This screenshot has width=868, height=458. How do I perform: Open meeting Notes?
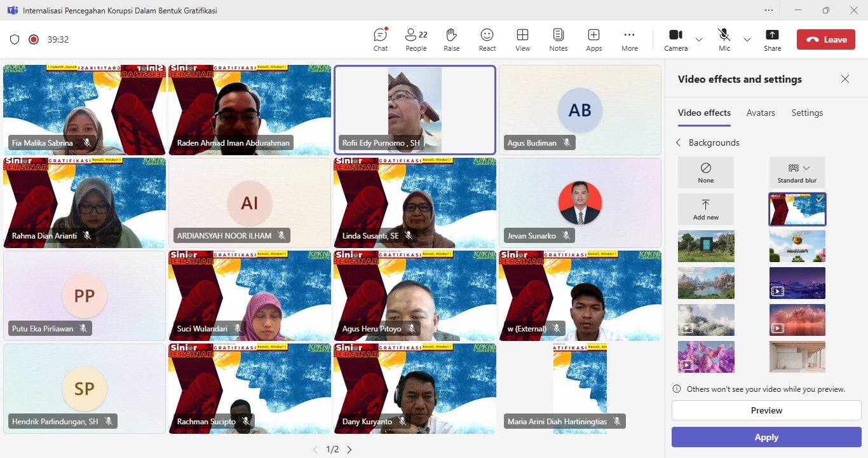[x=558, y=39]
